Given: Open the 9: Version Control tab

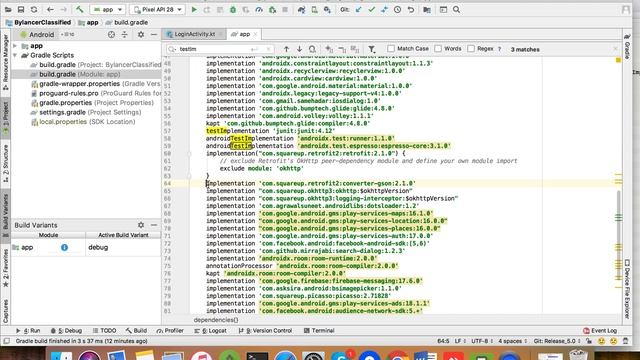Looking at the screenshot, I should tap(265, 331).
